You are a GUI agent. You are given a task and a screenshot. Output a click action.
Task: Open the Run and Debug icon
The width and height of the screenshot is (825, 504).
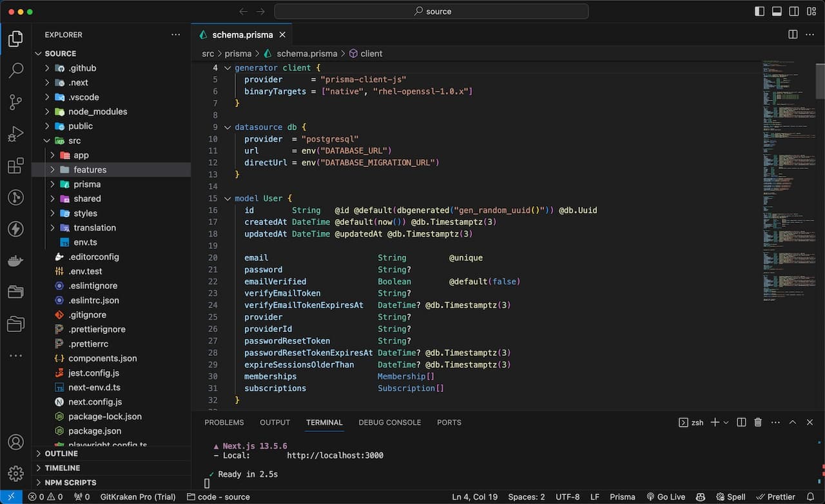click(15, 133)
